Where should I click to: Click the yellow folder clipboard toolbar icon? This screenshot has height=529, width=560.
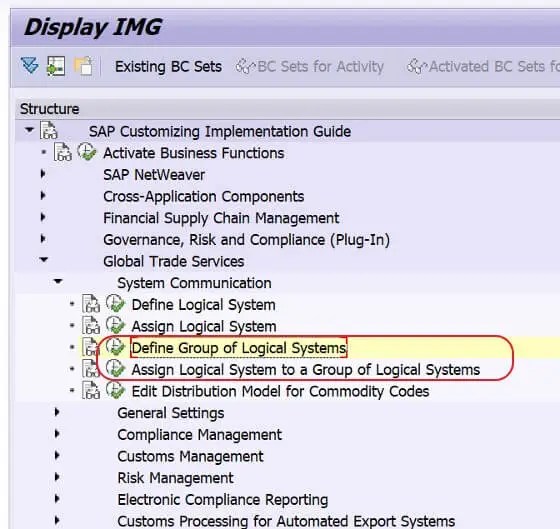(83, 66)
